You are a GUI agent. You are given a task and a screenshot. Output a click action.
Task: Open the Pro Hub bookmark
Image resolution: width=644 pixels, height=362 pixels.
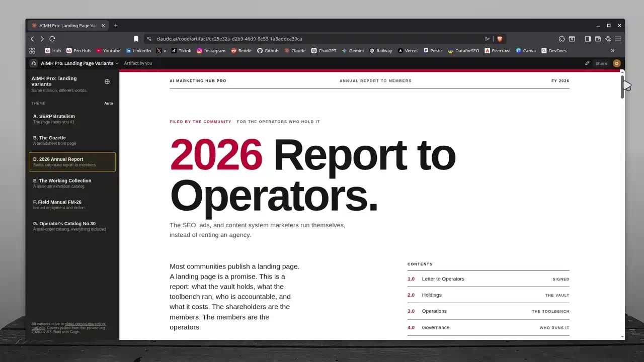78,51
